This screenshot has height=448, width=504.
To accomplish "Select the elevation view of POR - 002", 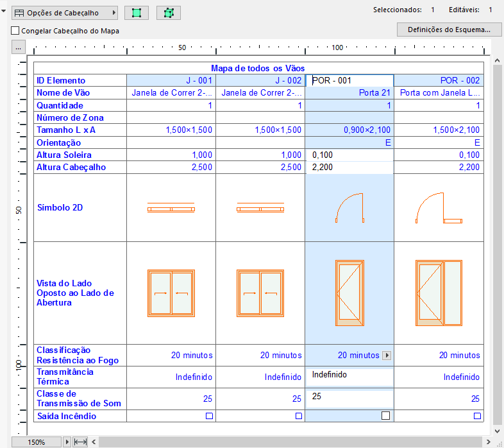I will [x=439, y=293].
